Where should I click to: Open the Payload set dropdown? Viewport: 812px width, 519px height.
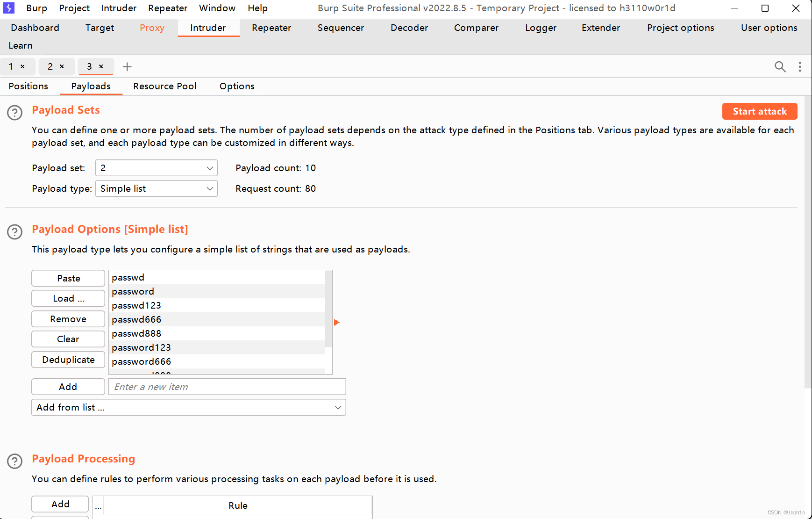click(x=157, y=168)
